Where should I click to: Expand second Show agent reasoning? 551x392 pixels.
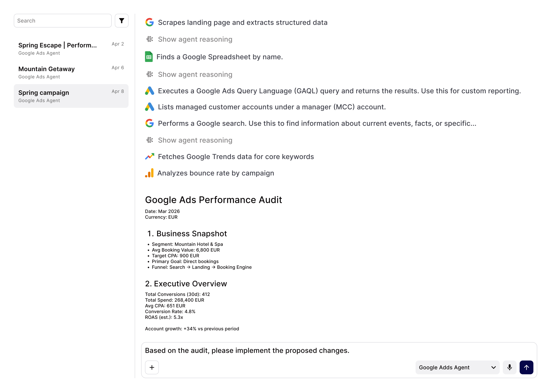(x=195, y=74)
